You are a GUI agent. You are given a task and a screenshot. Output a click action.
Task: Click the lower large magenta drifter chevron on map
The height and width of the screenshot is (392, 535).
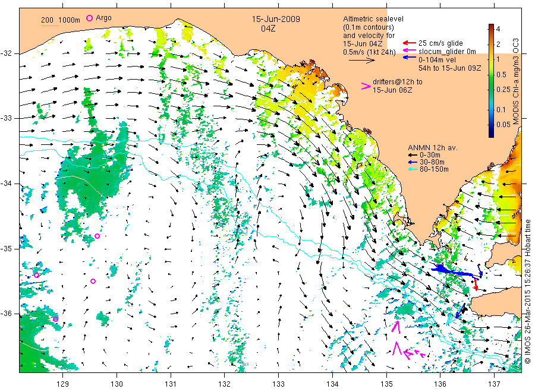396,349
